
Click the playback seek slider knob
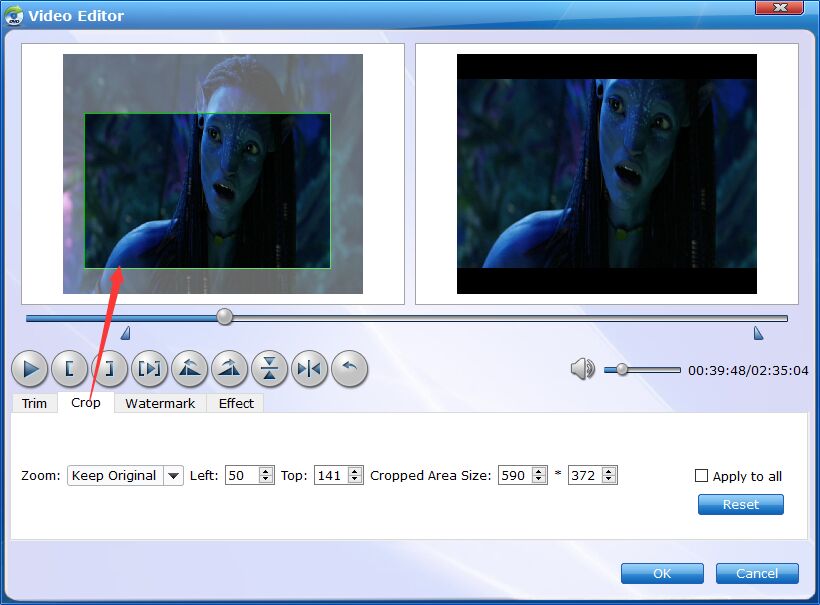coord(225,316)
